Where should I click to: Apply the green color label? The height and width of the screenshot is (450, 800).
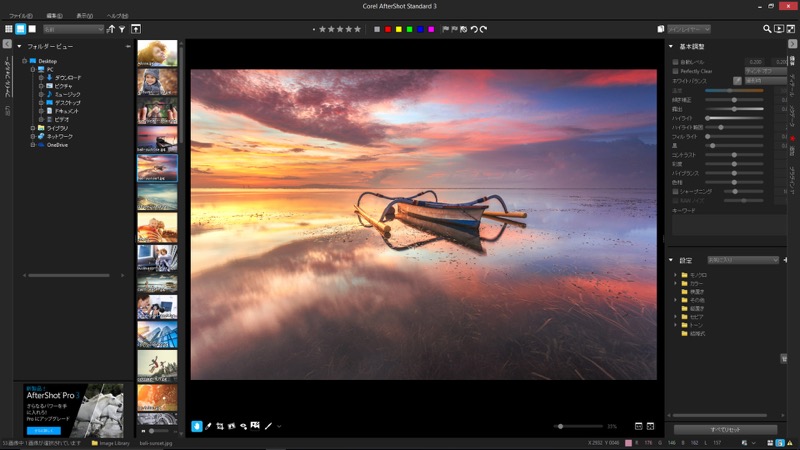click(409, 30)
